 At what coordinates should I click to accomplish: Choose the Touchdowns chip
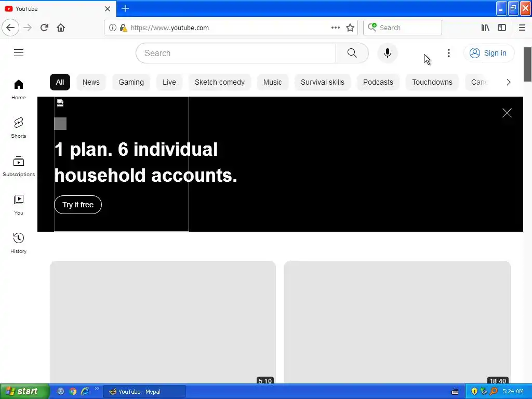pyautogui.click(x=432, y=82)
